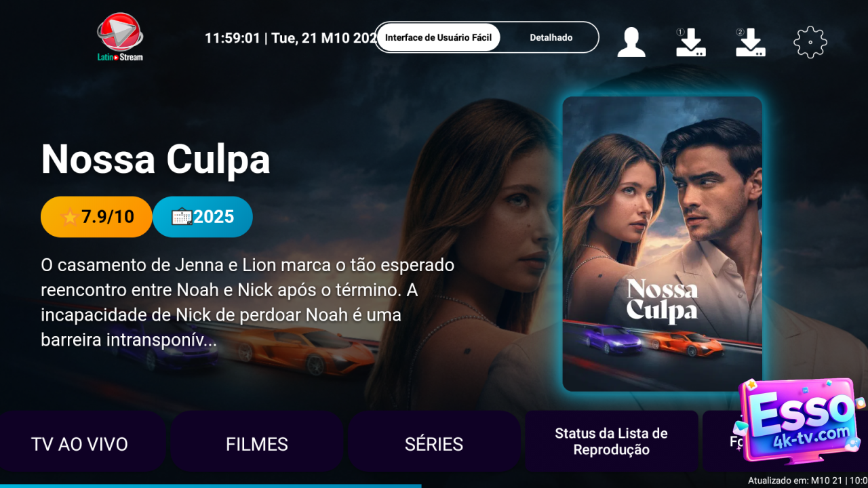Image resolution: width=868 pixels, height=488 pixels.
Task: Click the Nossa Culpa movie title
Action: coord(155,160)
